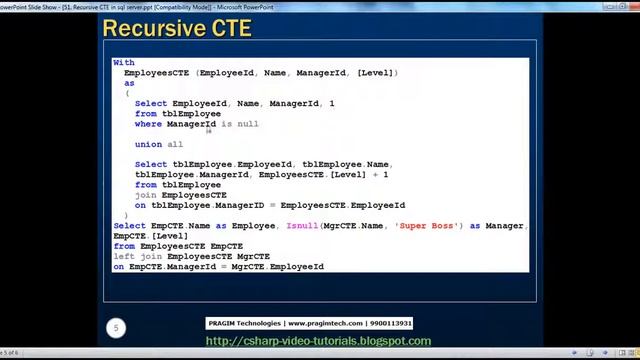This screenshot has height=360, width=640.
Task: Open the csharp-video-tutorials.blogspot.com link
Action: click(318, 341)
